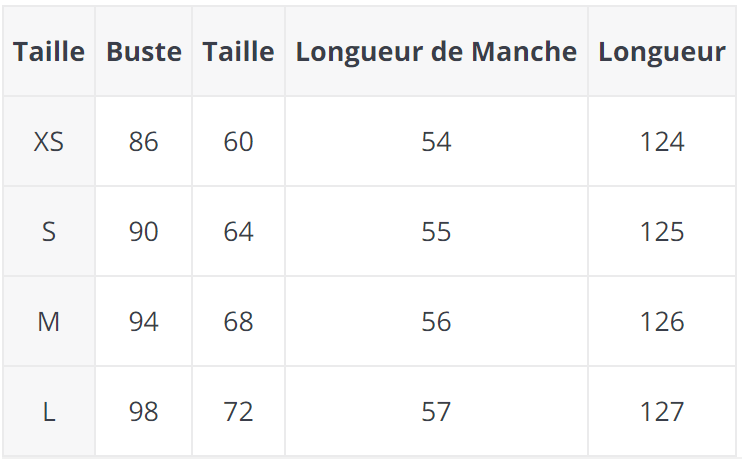Select the waist value 64 for S
The image size is (742, 459).
(x=238, y=232)
